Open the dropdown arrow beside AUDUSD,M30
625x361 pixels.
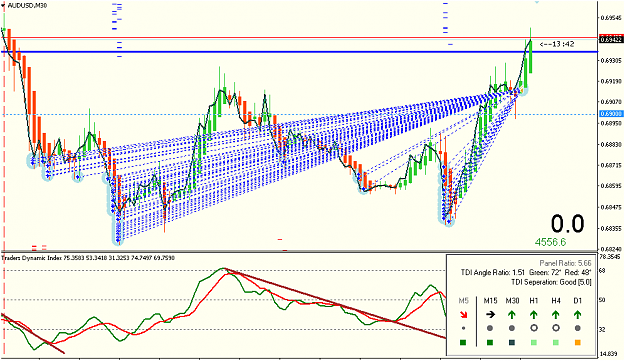point(3,6)
